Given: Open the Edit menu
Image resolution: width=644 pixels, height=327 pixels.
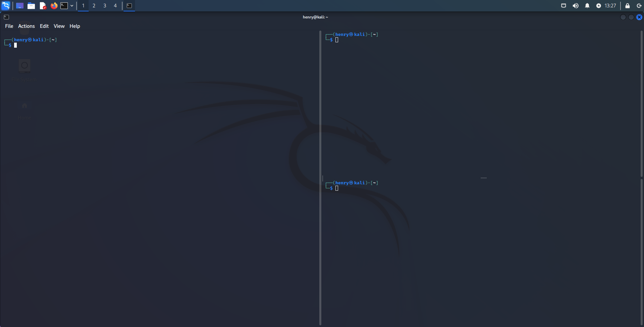Looking at the screenshot, I should tap(44, 26).
